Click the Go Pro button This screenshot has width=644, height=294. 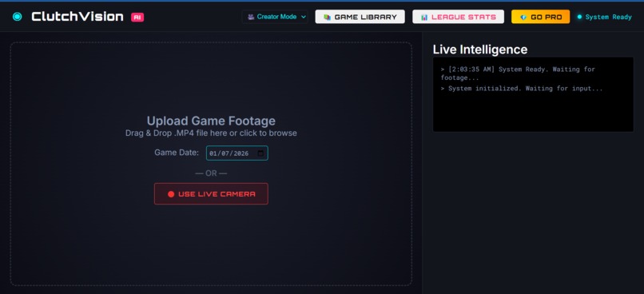540,17
